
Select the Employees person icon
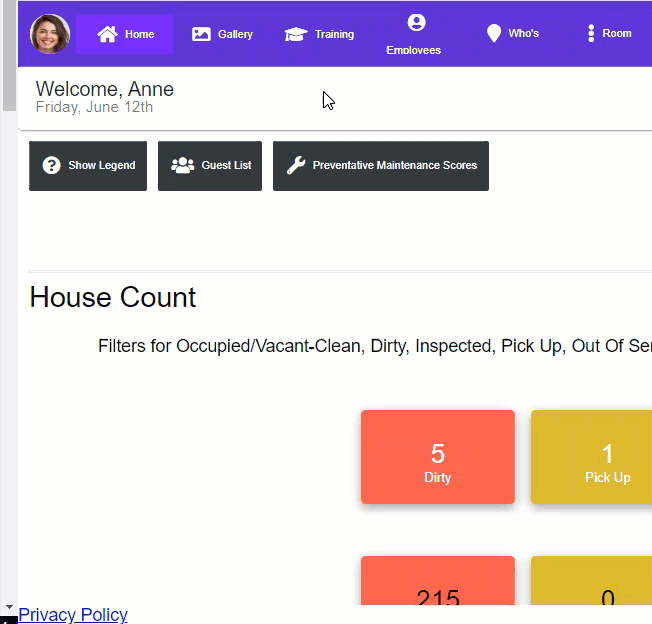click(x=417, y=23)
